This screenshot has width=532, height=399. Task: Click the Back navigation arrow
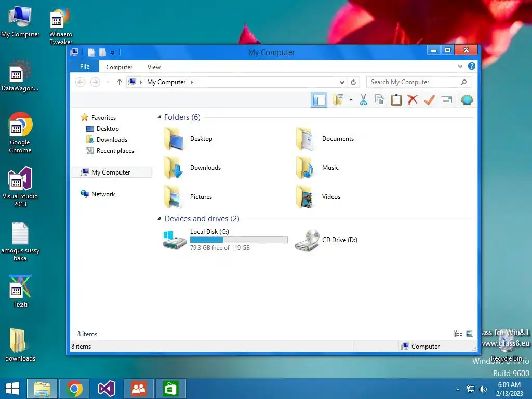80,82
